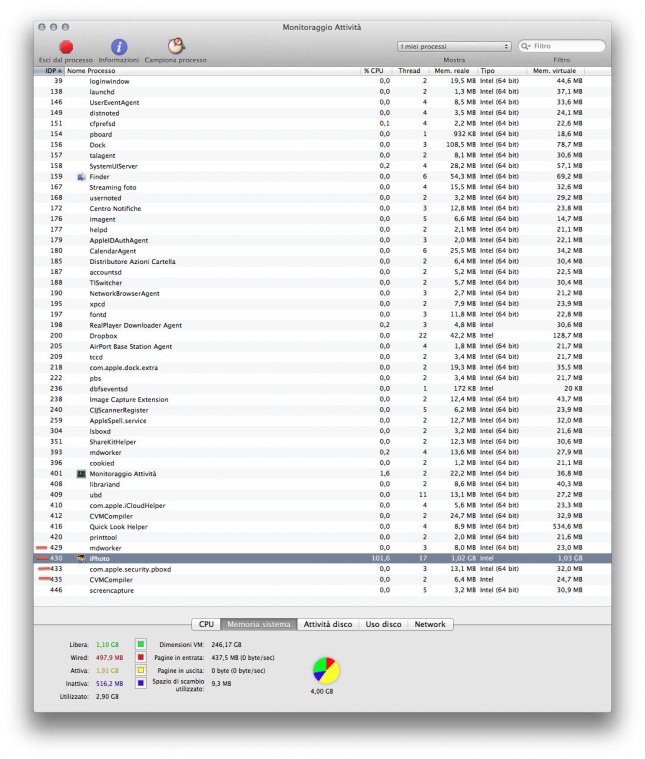Click the 9,3 MB swap space value
Image resolution: width=645 pixels, height=759 pixels.
click(221, 683)
